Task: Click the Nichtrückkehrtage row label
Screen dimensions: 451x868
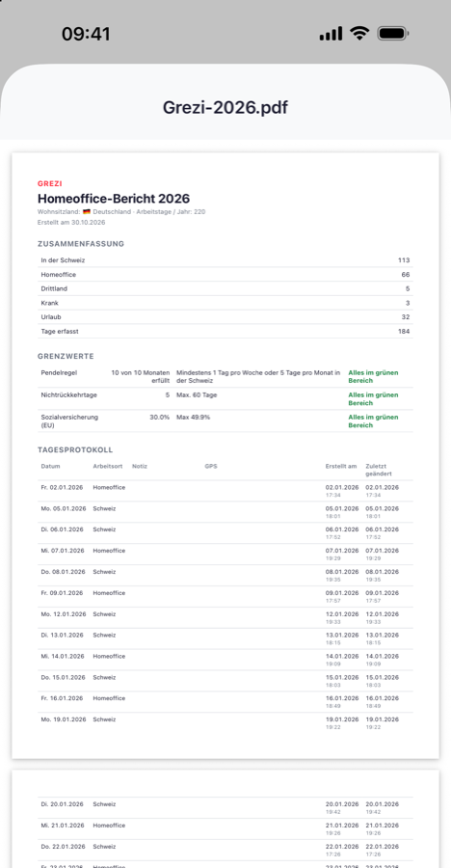Action: coord(69,395)
